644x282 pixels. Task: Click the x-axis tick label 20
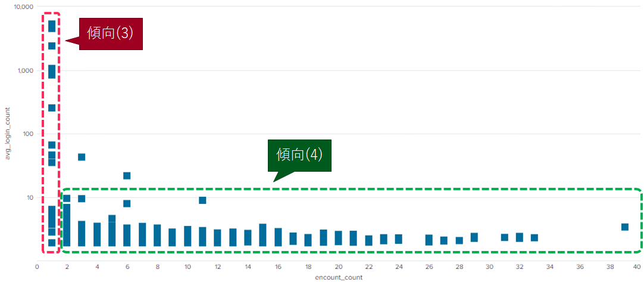[x=338, y=266]
